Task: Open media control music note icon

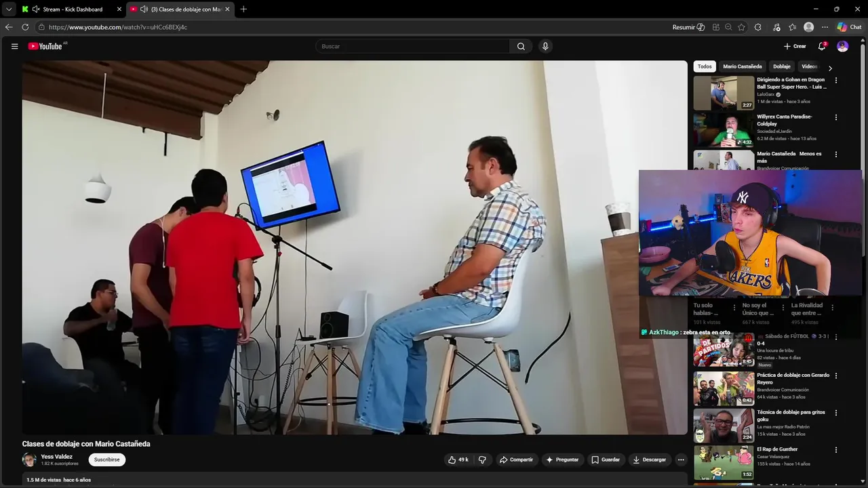Action: coord(776,27)
